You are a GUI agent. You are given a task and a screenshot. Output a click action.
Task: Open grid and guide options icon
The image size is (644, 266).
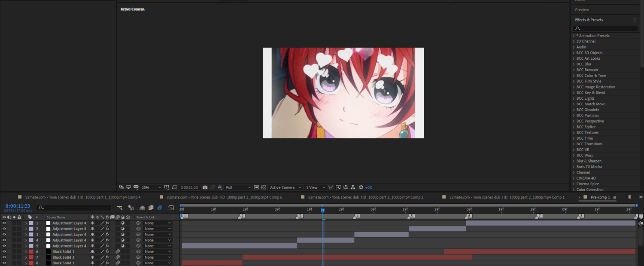coord(167,187)
